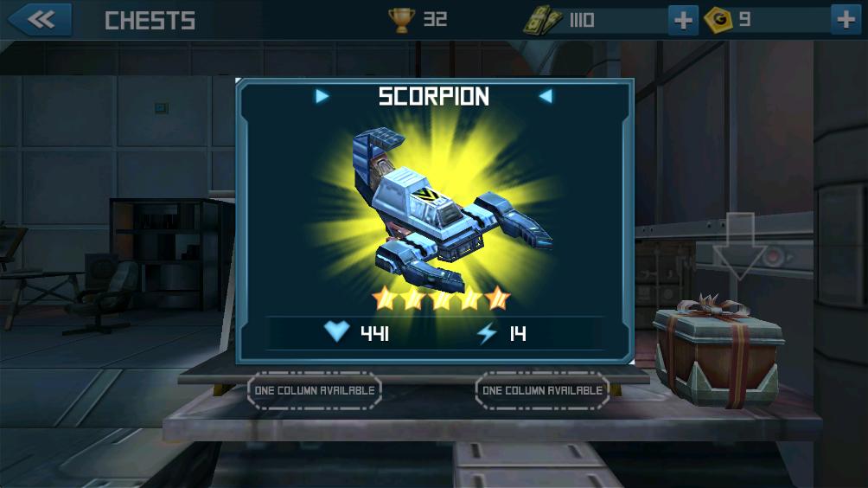Click the left-pointing arrow beside Scorpion
This screenshot has width=868, height=488.
pos(546,96)
